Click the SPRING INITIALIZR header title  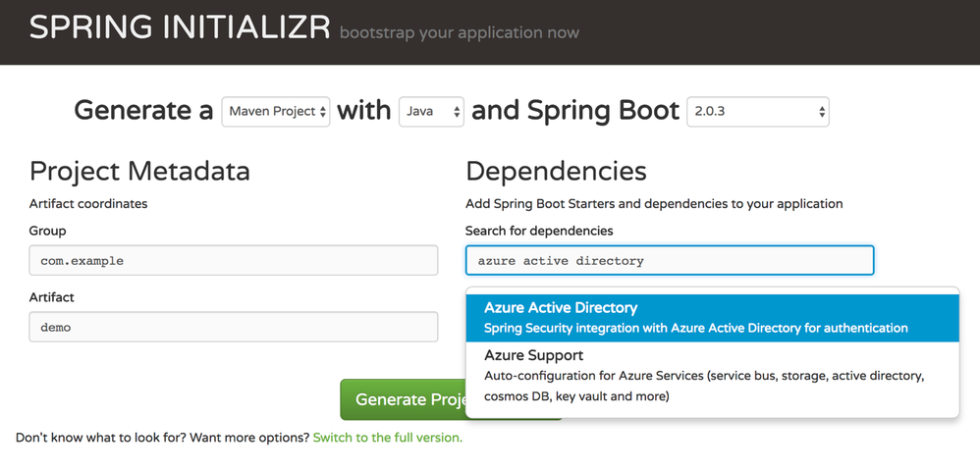(180, 27)
